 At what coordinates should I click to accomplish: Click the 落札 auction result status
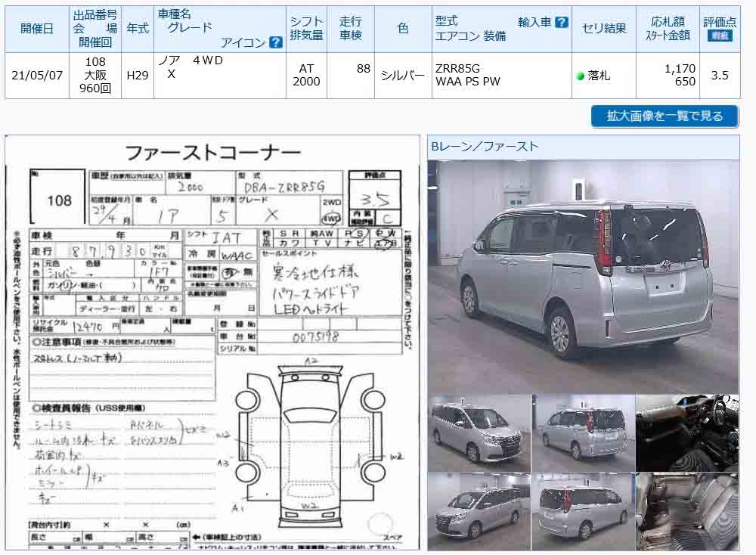click(594, 76)
